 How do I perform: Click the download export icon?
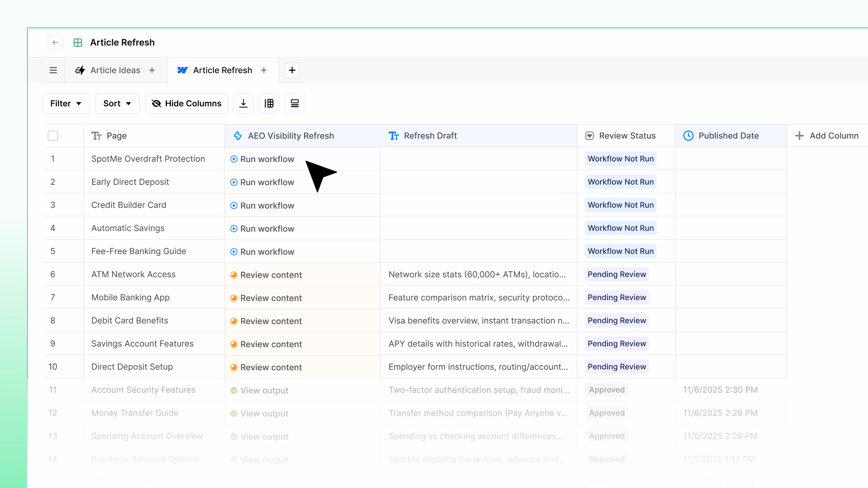(x=243, y=103)
